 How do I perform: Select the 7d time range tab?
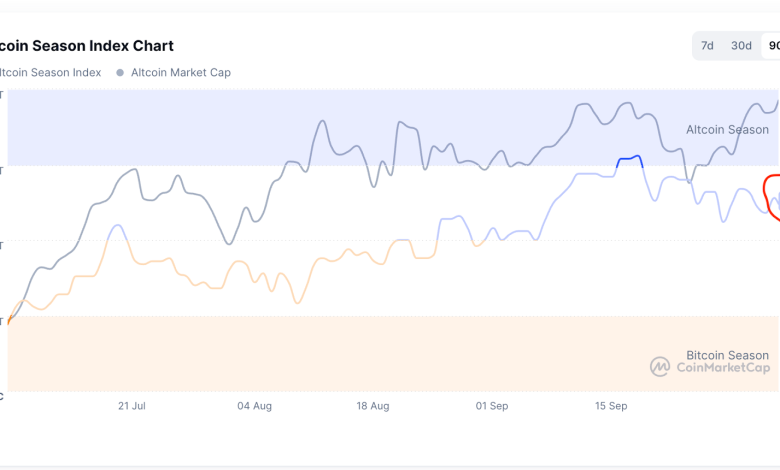(707, 46)
